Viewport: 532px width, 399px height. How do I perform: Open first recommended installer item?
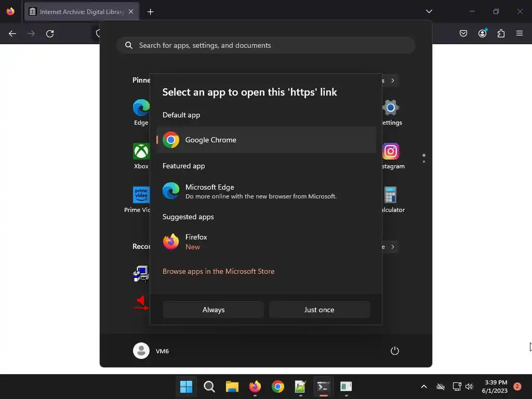point(141,273)
